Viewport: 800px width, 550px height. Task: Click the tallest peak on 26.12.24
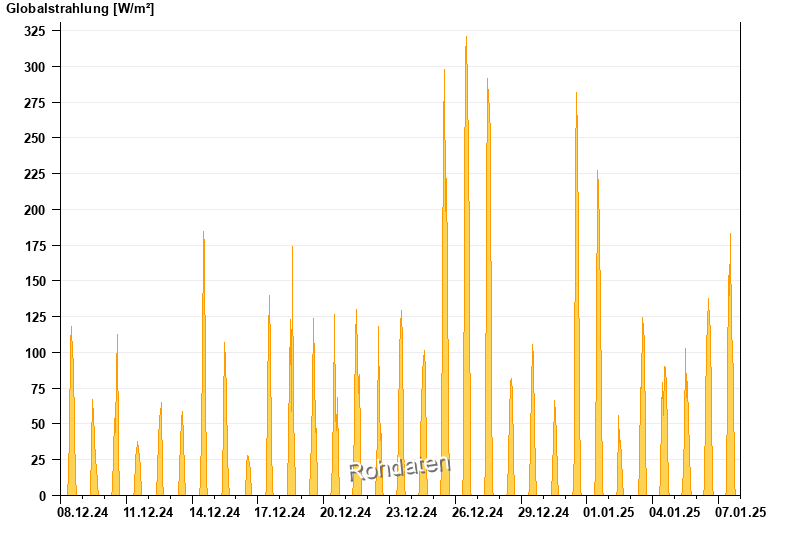[x=466, y=265]
